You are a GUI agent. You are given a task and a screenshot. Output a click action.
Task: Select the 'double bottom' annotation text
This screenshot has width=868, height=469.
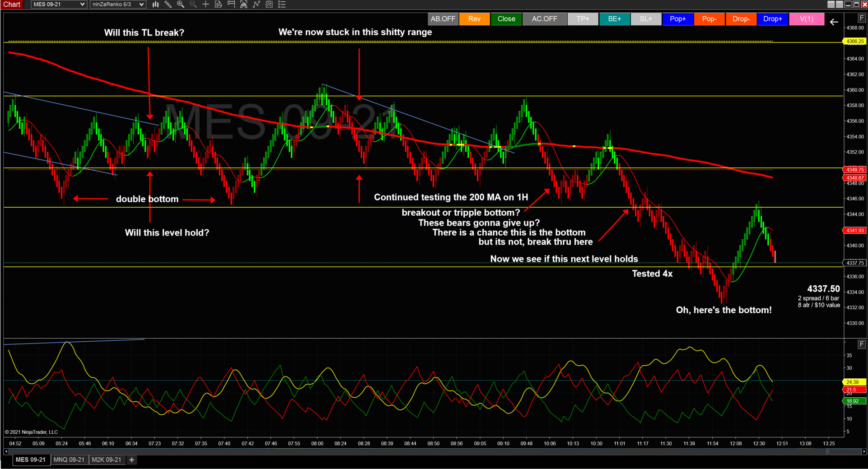[147, 199]
